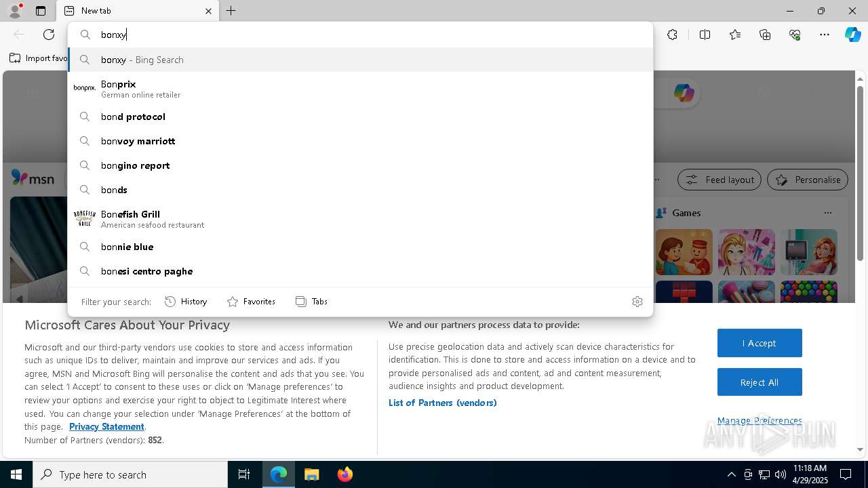Open address bar search settings gear

[637, 302]
